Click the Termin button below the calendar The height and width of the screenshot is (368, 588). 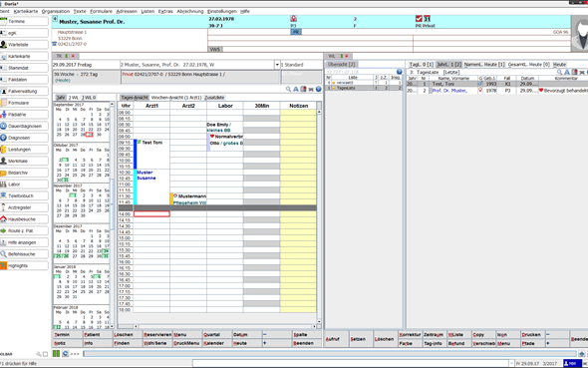[x=67, y=335]
